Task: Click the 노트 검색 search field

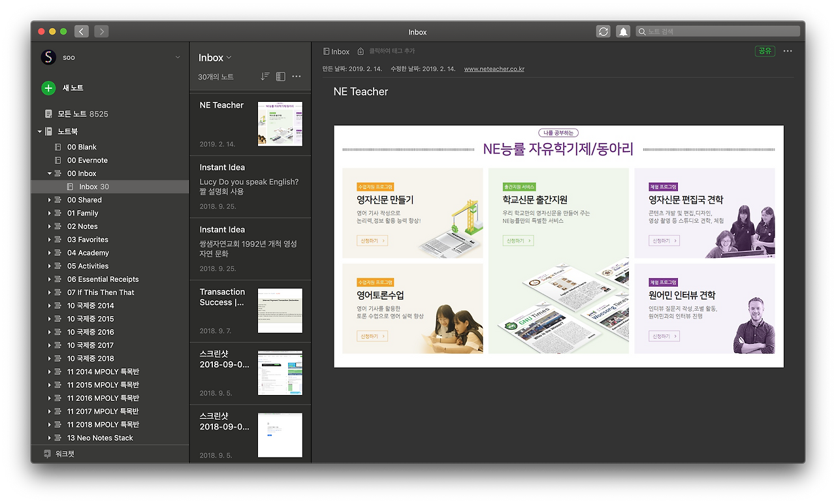Action: [x=717, y=31]
